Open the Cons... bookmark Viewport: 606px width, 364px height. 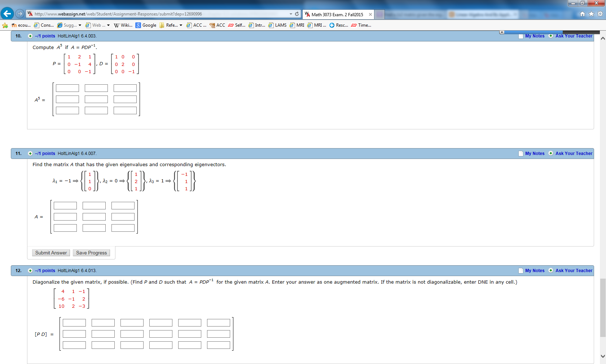click(44, 25)
